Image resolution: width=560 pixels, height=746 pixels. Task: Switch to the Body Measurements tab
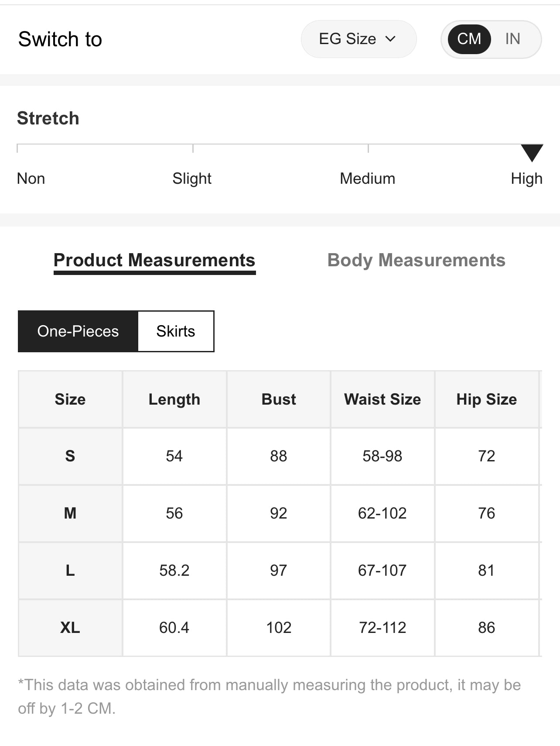click(416, 261)
